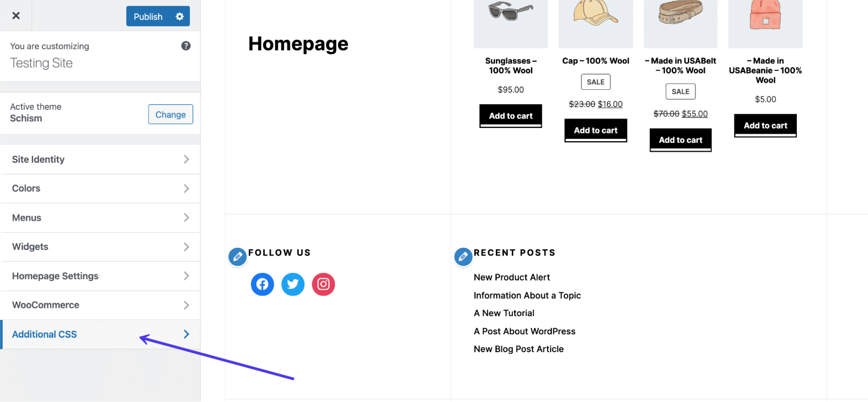
Task: Open the customizer settings gear next to Publish
Action: pos(179,16)
